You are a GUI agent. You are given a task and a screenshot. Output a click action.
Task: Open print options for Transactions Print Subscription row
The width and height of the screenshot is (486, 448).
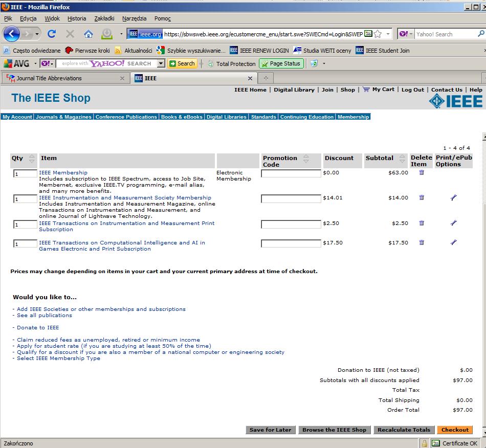pos(453,223)
